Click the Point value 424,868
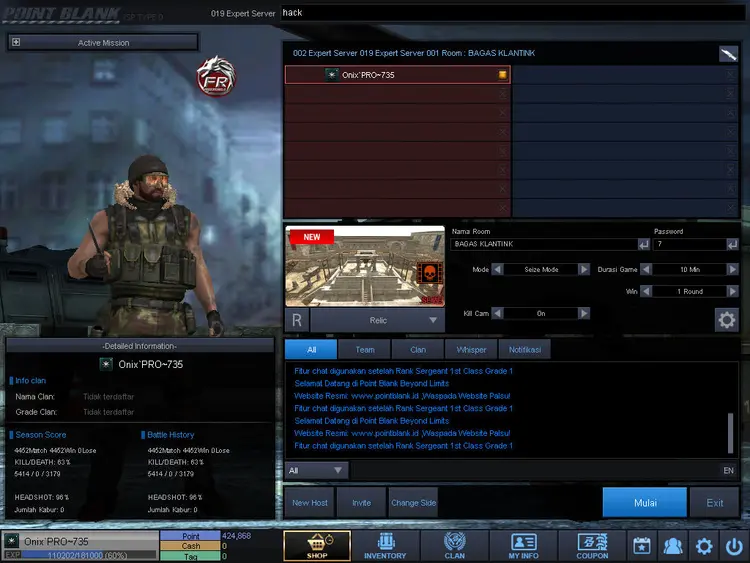 point(236,536)
